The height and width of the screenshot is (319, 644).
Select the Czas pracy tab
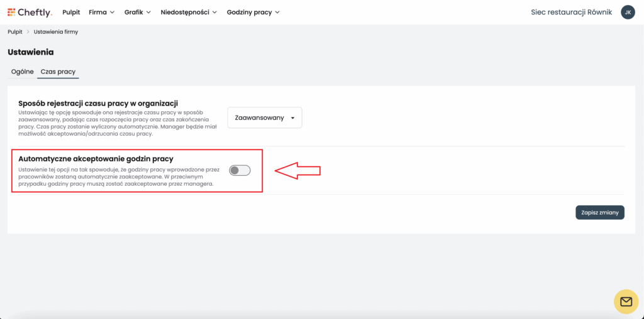pos(58,72)
